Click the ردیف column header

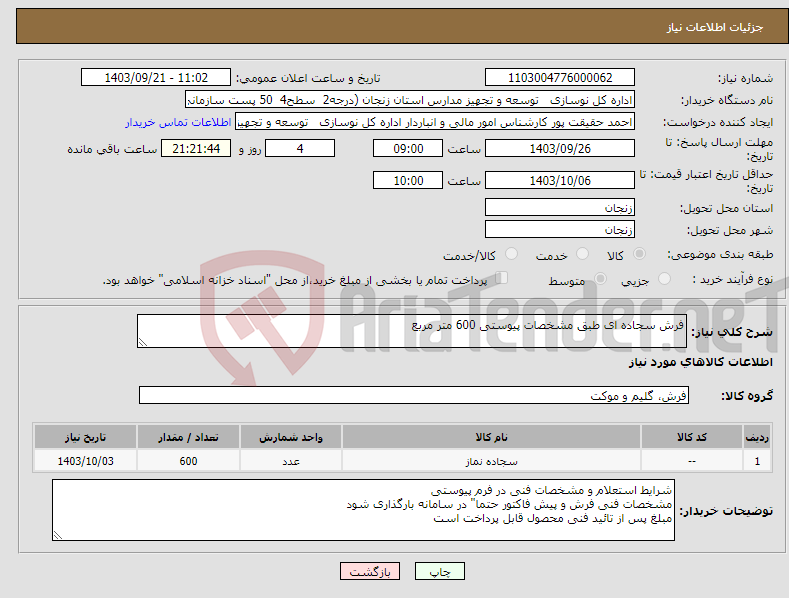coord(757,437)
